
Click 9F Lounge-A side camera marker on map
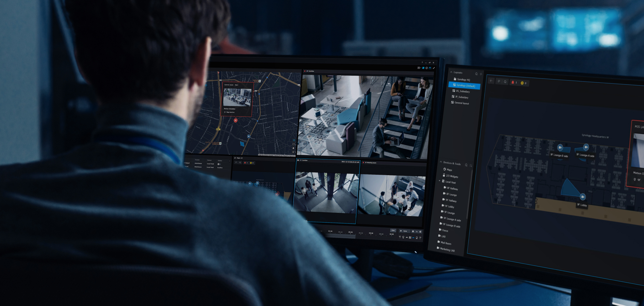[586, 147]
